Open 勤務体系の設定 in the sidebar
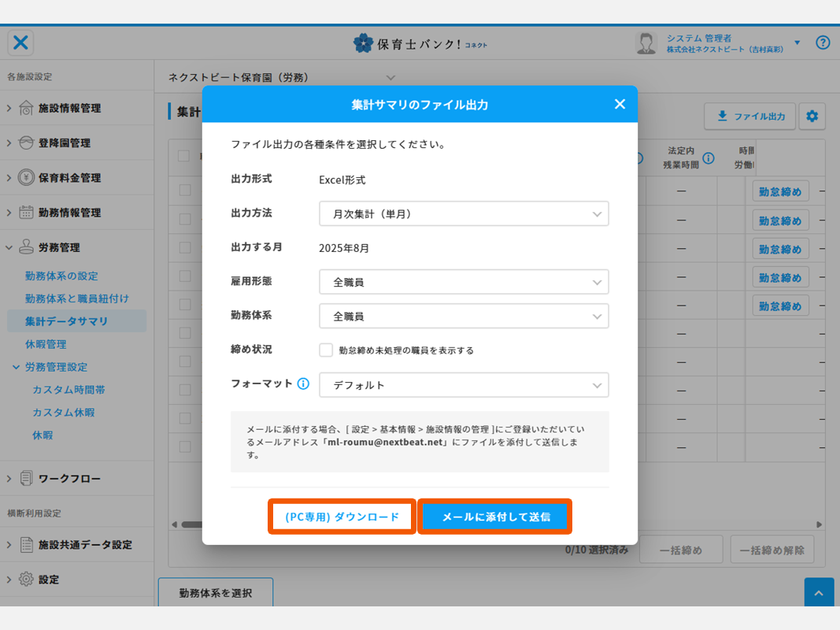This screenshot has width=840, height=630. pyautogui.click(x=61, y=276)
